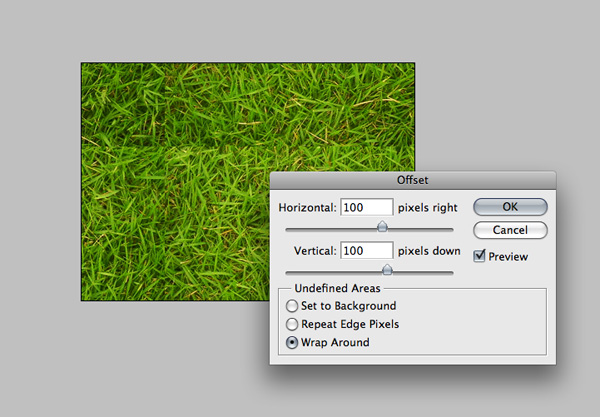The height and width of the screenshot is (417, 600).
Task: Click the "pixels down" label
Action: pos(429,251)
